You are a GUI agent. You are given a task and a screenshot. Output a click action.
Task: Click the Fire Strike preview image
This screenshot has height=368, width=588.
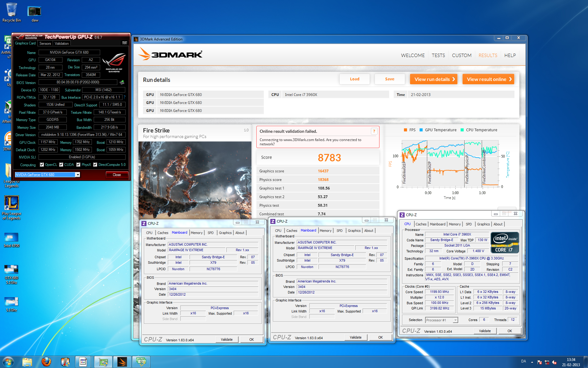(x=195, y=180)
